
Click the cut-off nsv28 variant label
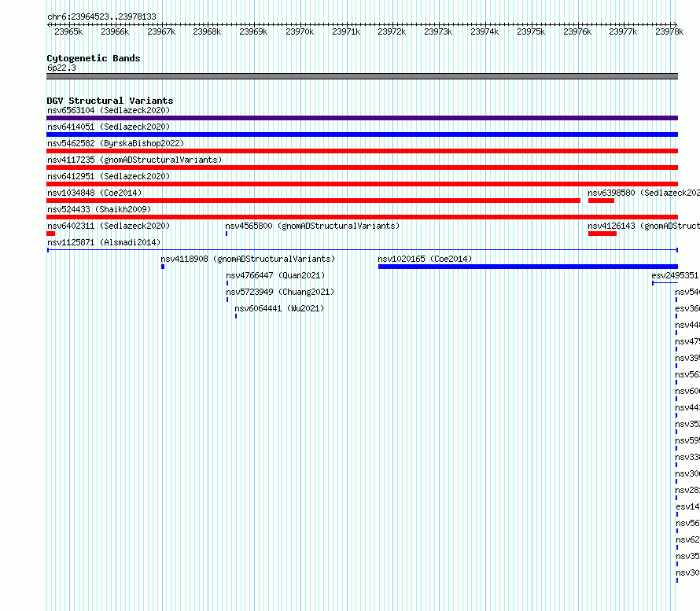[x=687, y=490]
